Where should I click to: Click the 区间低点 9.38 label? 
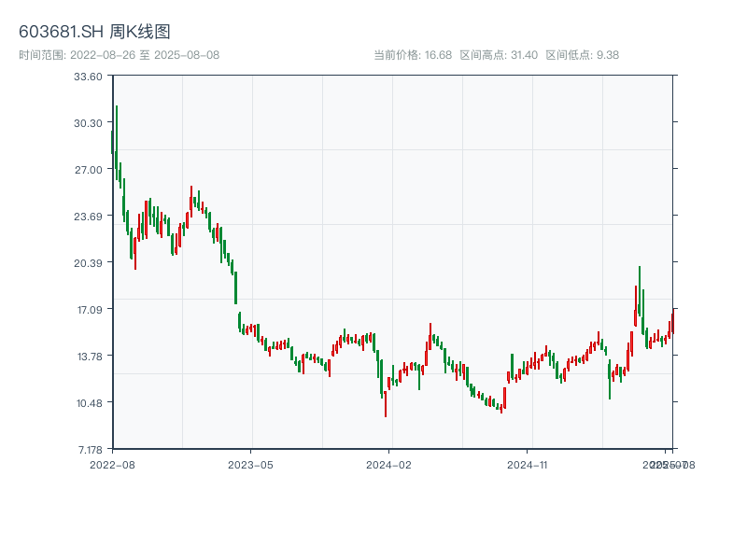pos(582,55)
